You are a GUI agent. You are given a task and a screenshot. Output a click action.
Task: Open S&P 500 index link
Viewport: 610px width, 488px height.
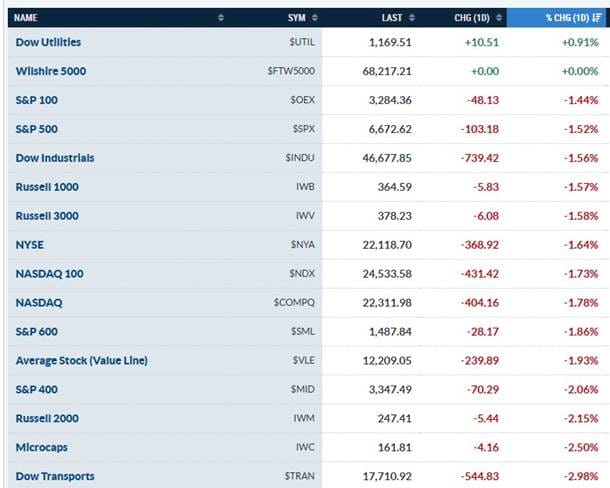pyautogui.click(x=37, y=129)
